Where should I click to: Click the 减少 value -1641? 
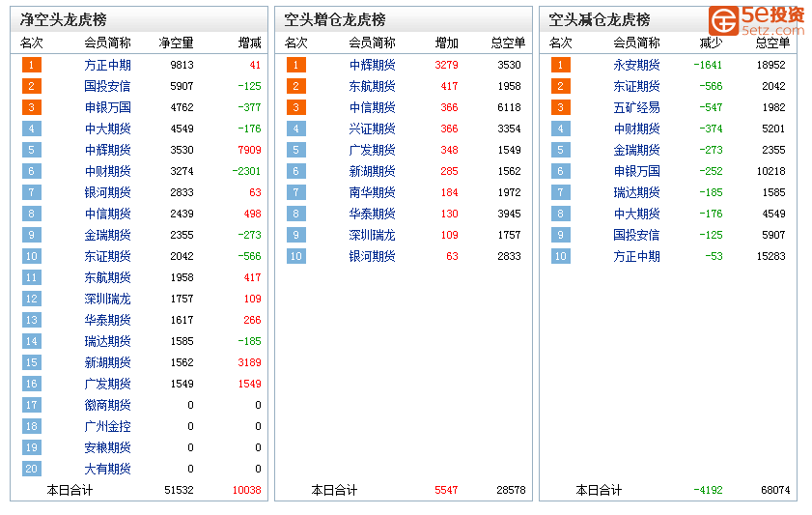(708, 65)
